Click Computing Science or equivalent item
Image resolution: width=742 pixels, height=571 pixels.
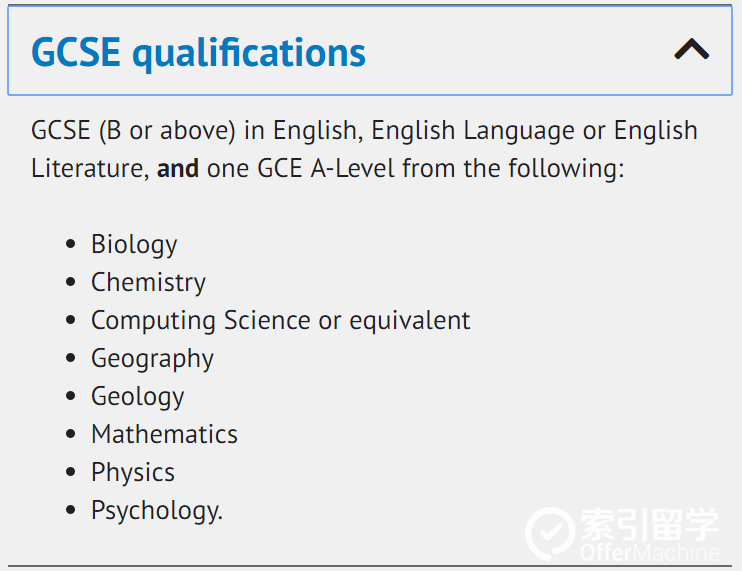281,321
